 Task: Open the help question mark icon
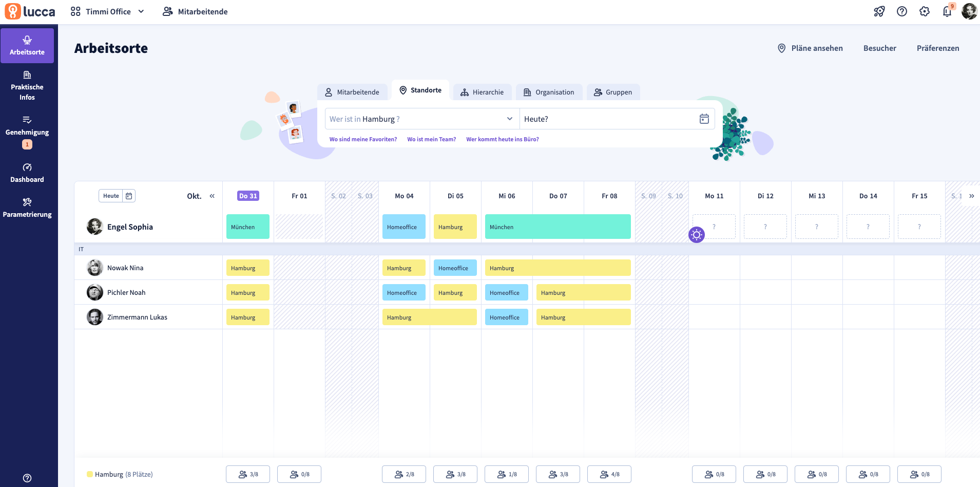tap(902, 11)
